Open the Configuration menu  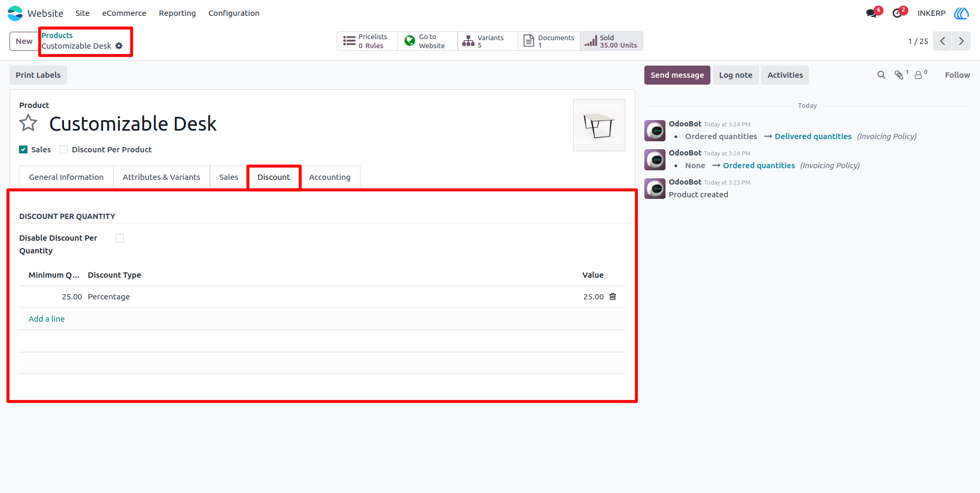coord(234,13)
